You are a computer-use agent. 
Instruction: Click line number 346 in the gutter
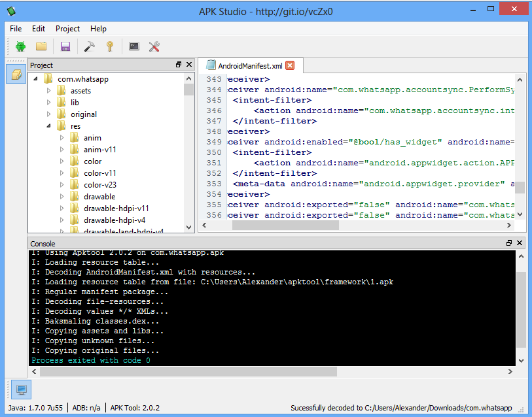tap(214, 110)
